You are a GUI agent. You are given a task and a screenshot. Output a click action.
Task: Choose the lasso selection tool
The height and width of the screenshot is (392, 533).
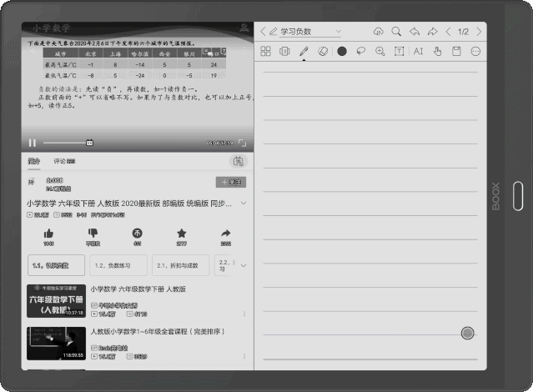[360, 52]
